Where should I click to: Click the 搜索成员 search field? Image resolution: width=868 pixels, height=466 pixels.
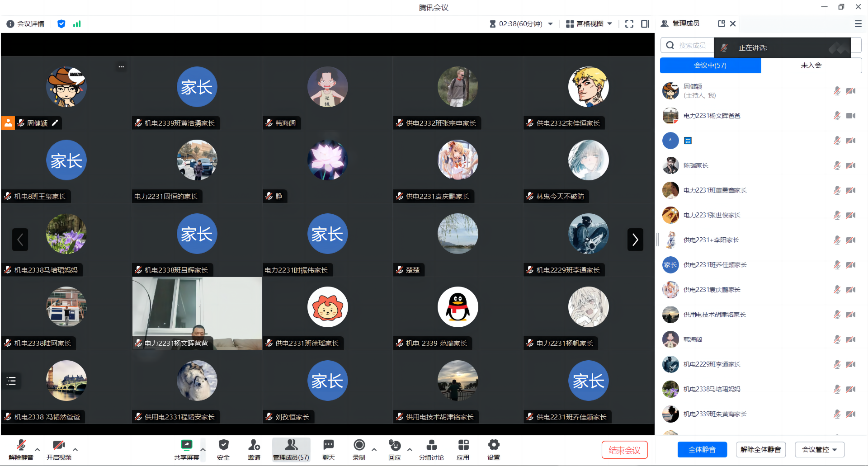click(x=692, y=46)
